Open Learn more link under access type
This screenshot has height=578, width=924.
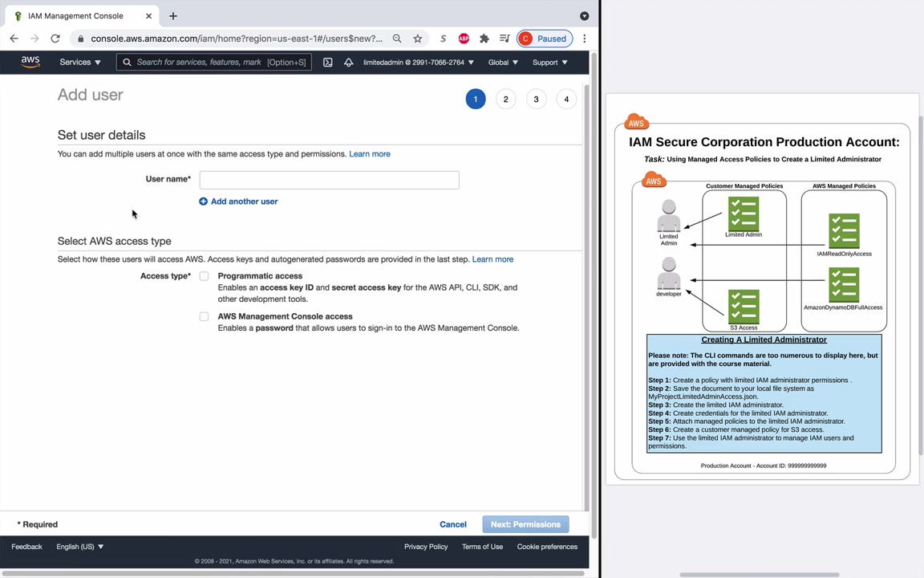click(492, 259)
